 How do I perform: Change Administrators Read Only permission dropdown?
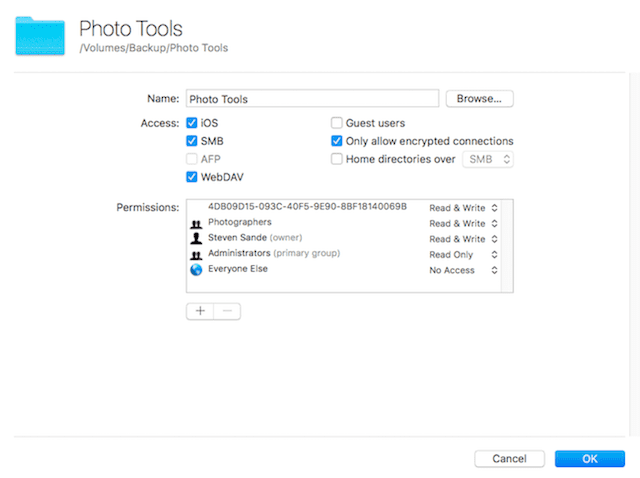pyautogui.click(x=464, y=255)
